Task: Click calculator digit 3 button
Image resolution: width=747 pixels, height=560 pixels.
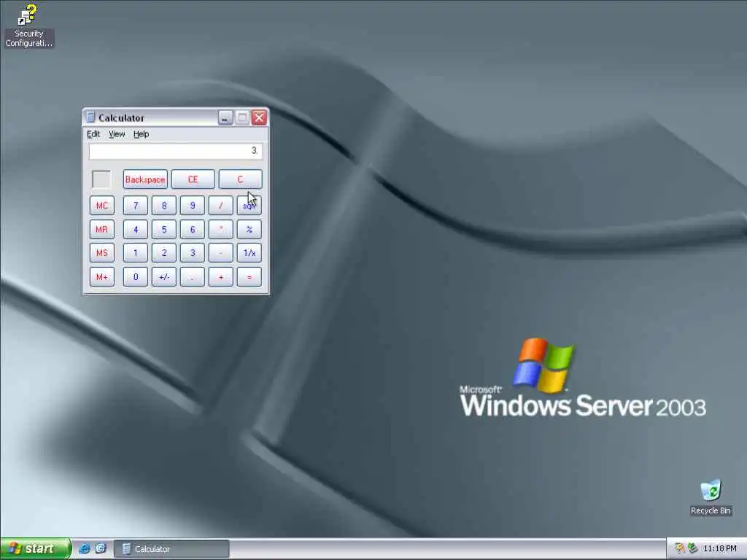Action: [x=193, y=253]
